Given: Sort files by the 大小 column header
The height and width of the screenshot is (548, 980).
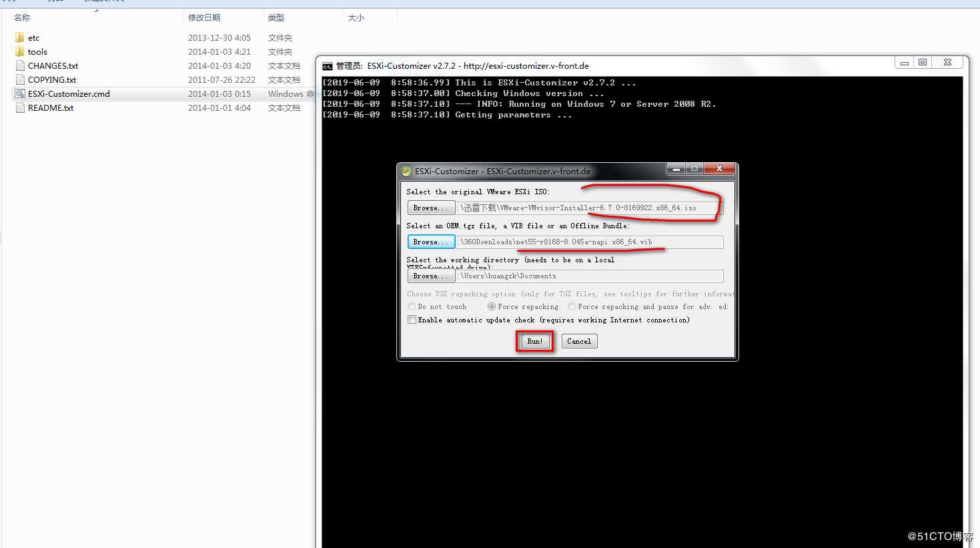Looking at the screenshot, I should click(356, 17).
